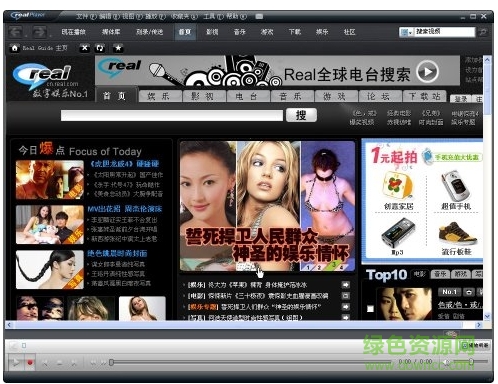This screenshot has height=384, width=498.
Task: Click the vertical scrollbar down arrow
Action: [487, 316]
